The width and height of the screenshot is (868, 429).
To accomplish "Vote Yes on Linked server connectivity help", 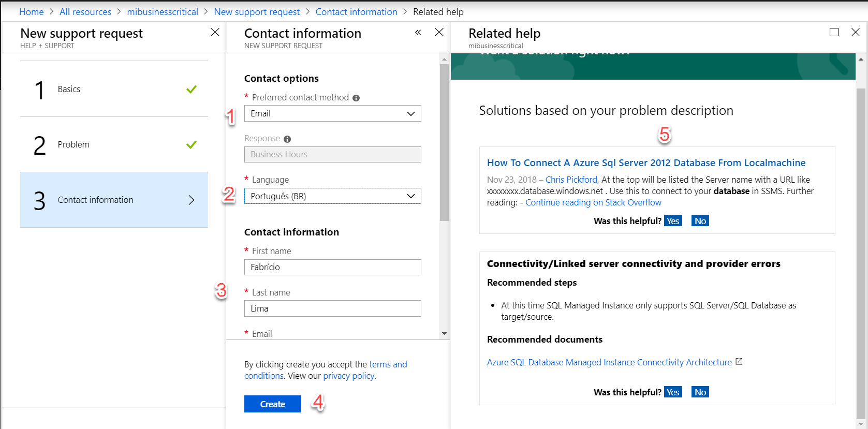I will pos(673,392).
